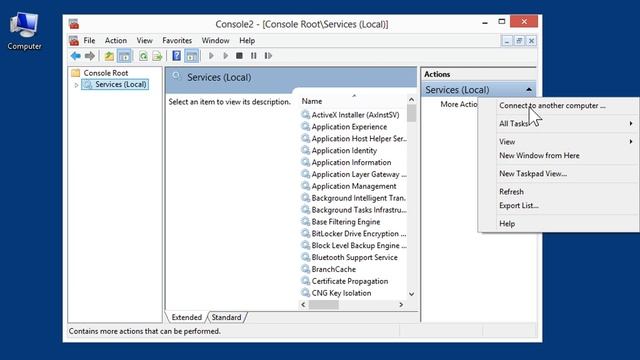The image size is (640, 360).
Task: Click the vertical scrollbar thumb
Action: pos(411,113)
